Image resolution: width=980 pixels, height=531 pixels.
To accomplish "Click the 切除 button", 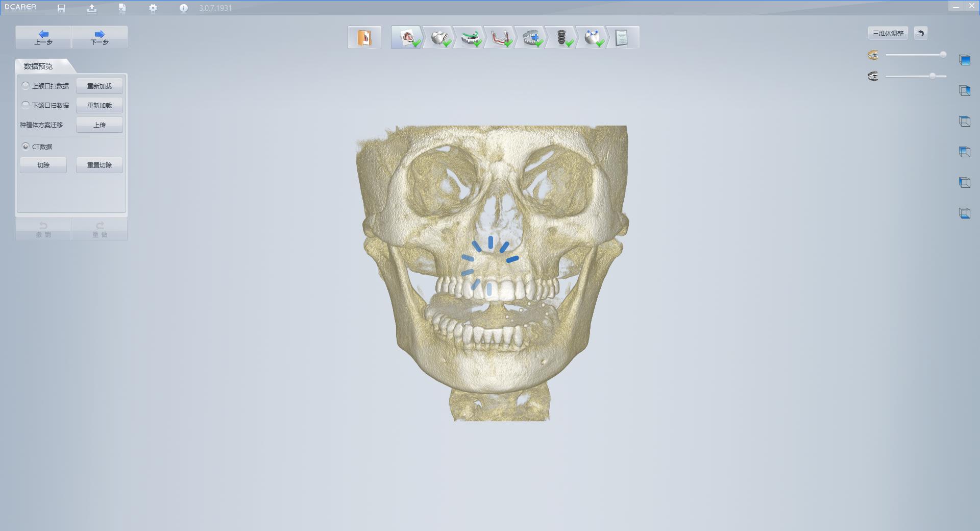I will 43,165.
